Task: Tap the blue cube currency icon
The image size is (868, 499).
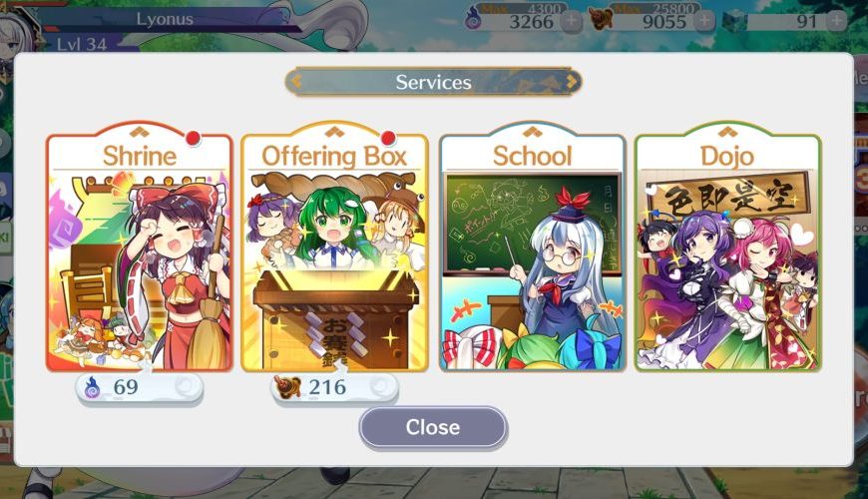Action: (734, 21)
